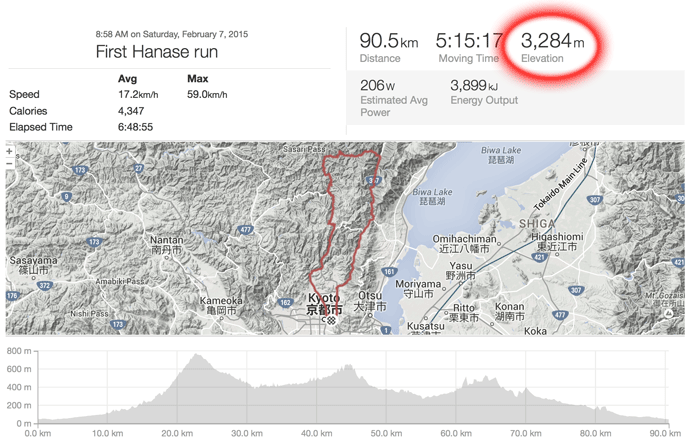Click the elevation chart at the 45 km peak
This screenshot has height=442, width=690.
[349, 366]
